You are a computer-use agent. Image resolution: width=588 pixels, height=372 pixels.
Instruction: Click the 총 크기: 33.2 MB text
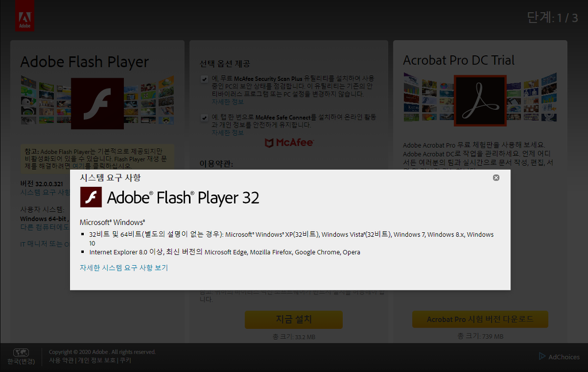293,337
